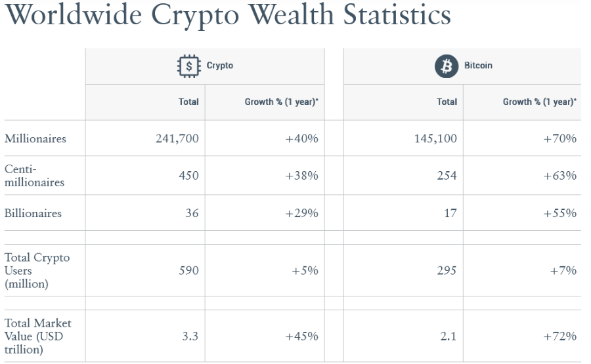Image resolution: width=591 pixels, height=364 pixels.
Task: Select the +72% Bitcoin market value growth cell
Action: (x=559, y=336)
